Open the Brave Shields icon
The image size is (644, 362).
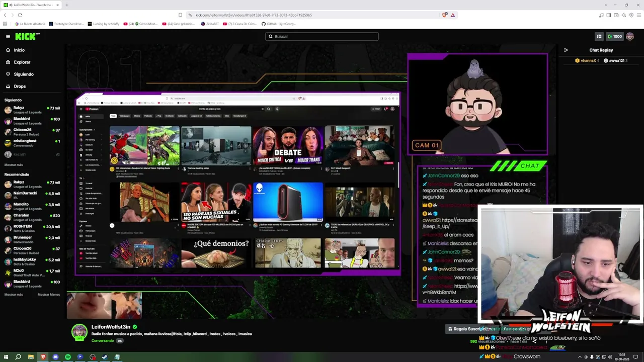(x=445, y=15)
